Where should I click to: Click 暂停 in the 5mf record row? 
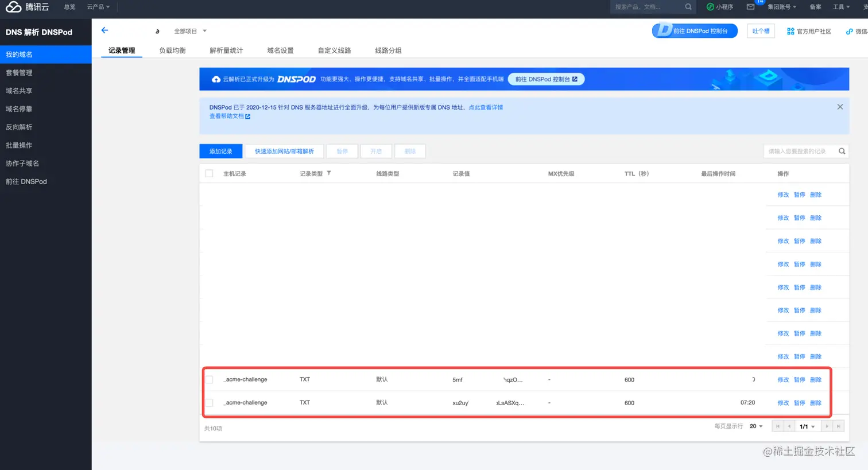tap(799, 380)
